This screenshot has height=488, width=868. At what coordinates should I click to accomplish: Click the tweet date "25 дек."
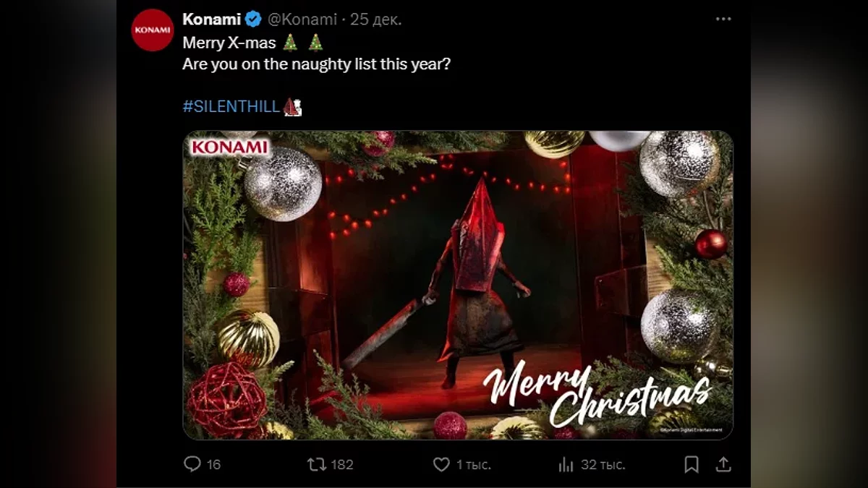coord(376,20)
